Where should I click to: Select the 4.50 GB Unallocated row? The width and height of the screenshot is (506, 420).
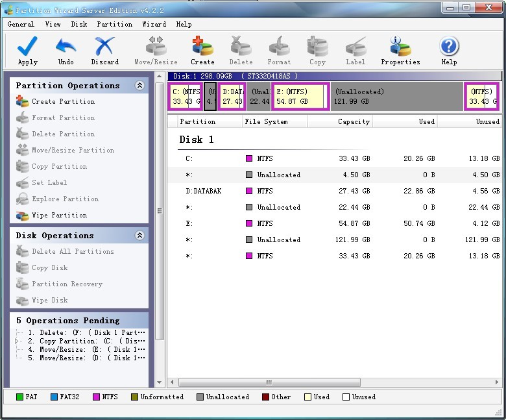tap(334, 175)
